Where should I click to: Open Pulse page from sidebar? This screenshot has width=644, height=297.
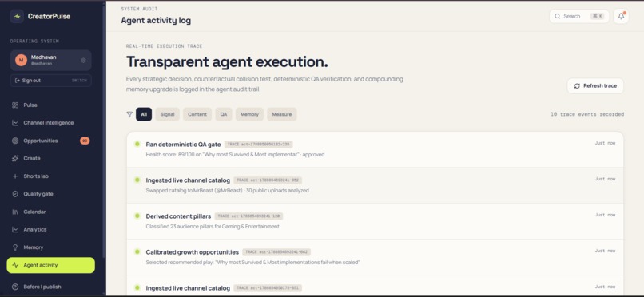50,105
